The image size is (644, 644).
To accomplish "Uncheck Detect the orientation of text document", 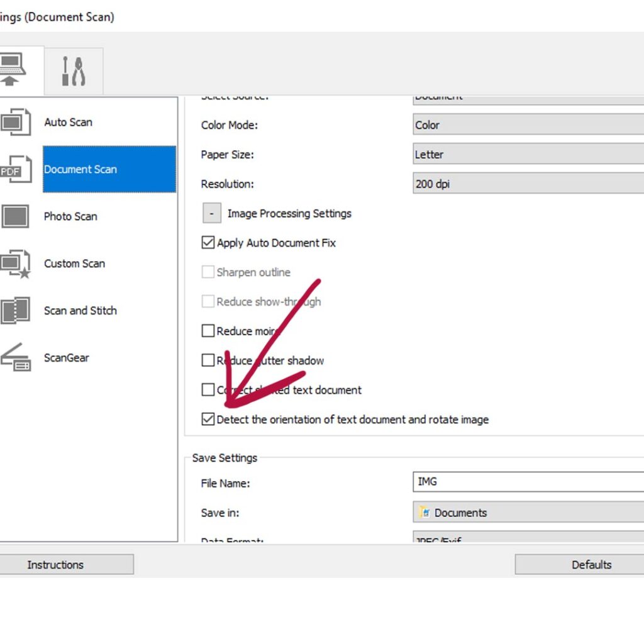I will pyautogui.click(x=208, y=419).
